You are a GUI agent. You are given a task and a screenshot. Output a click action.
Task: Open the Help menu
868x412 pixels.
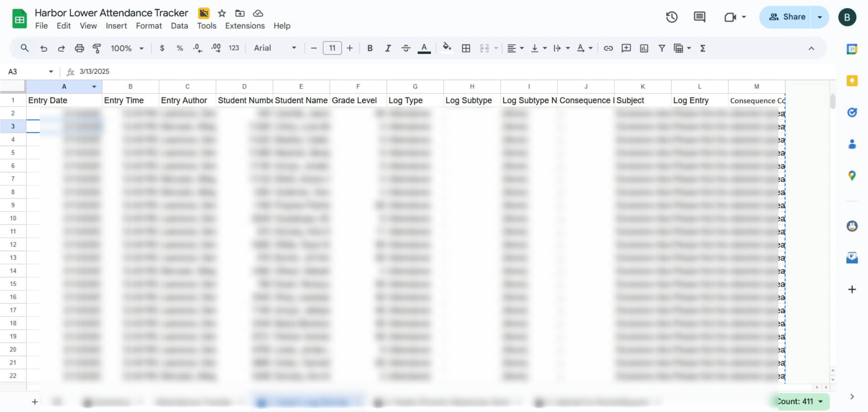[282, 26]
